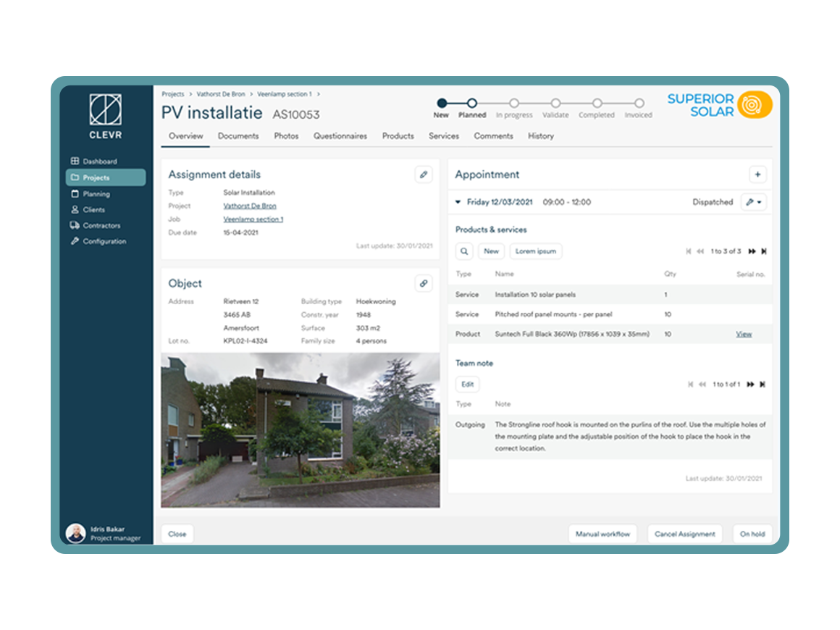The width and height of the screenshot is (840, 630).
Task: Click the Cancel Assignment button
Action: [x=684, y=534]
